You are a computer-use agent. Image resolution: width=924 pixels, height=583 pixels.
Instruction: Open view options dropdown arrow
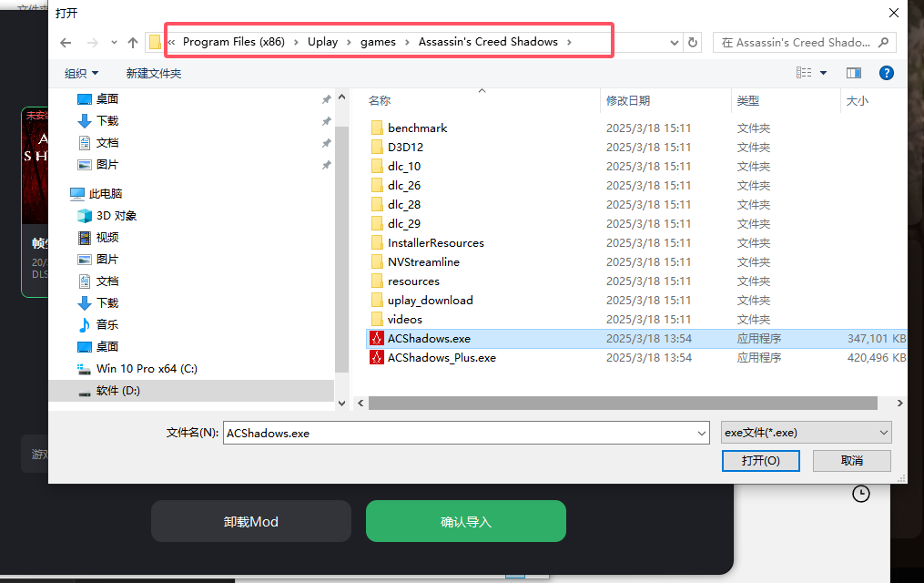[x=823, y=73]
